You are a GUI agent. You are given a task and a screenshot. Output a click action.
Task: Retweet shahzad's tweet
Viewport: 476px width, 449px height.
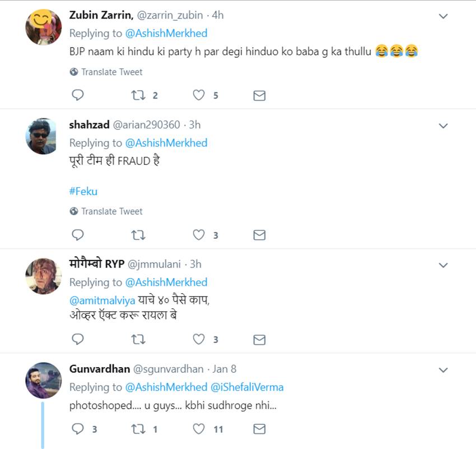click(x=138, y=235)
